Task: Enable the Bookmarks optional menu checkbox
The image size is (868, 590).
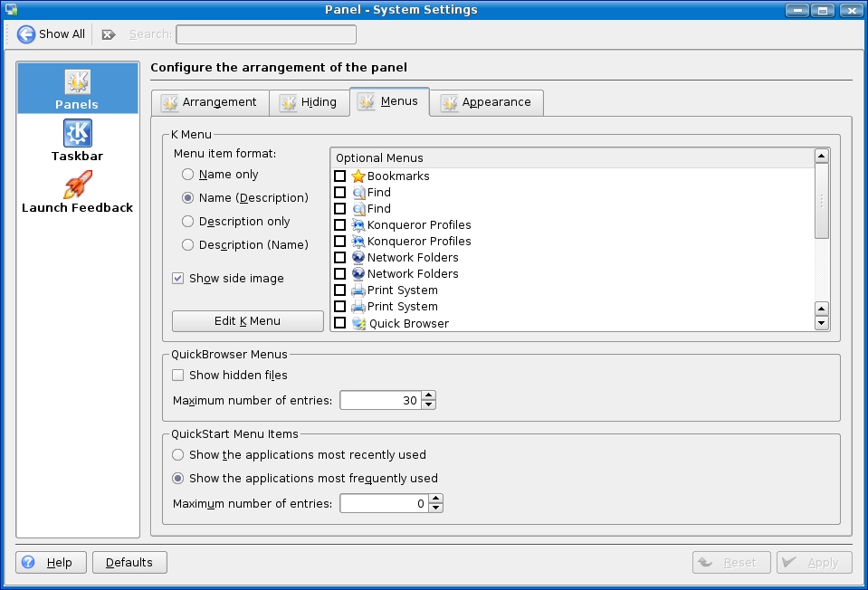Action: (x=340, y=176)
